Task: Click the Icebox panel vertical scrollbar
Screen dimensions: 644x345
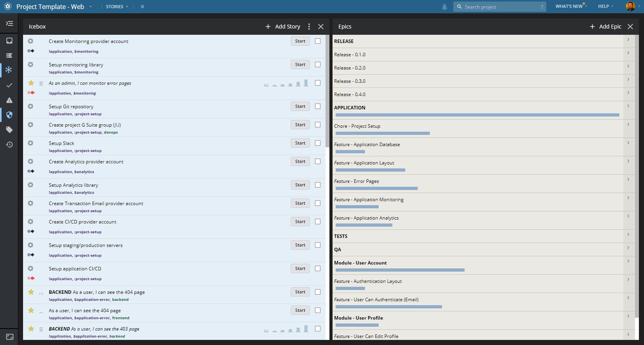Action: point(327,91)
